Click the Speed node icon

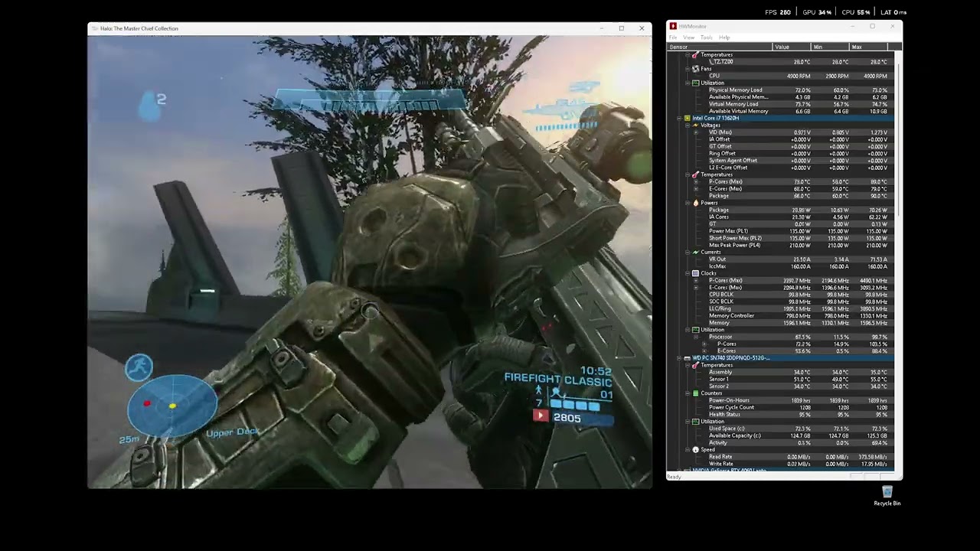coord(695,449)
